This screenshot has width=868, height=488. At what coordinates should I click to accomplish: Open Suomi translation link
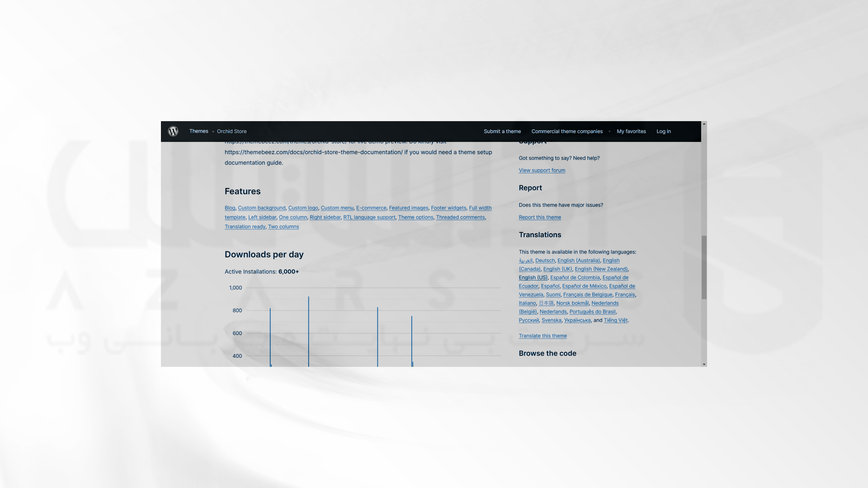click(553, 295)
